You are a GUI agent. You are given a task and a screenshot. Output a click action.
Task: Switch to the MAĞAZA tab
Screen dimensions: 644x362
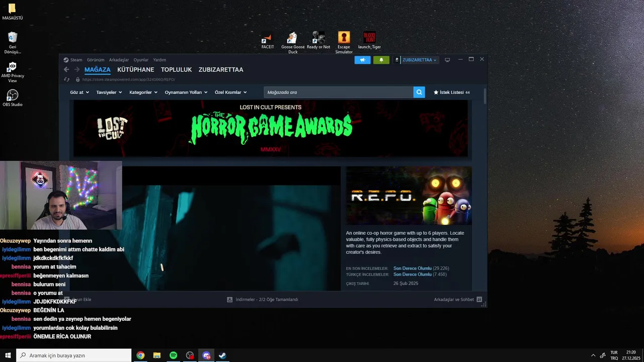tap(98, 70)
